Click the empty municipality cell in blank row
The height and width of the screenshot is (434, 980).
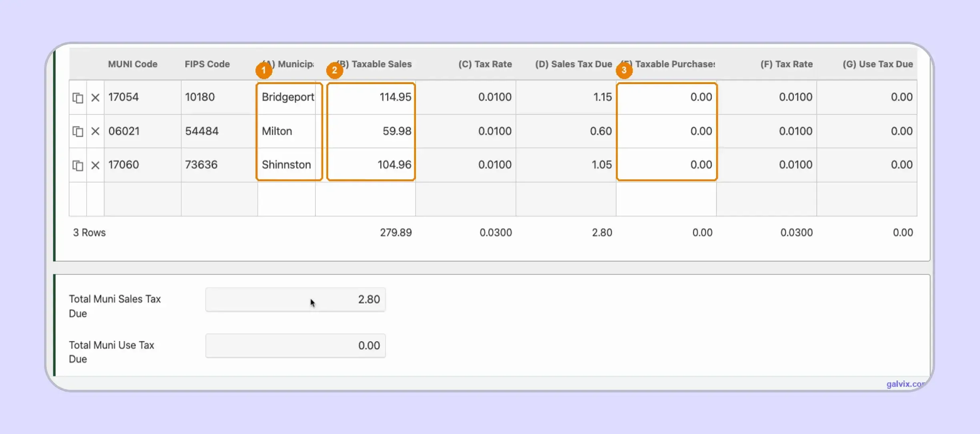tap(287, 199)
